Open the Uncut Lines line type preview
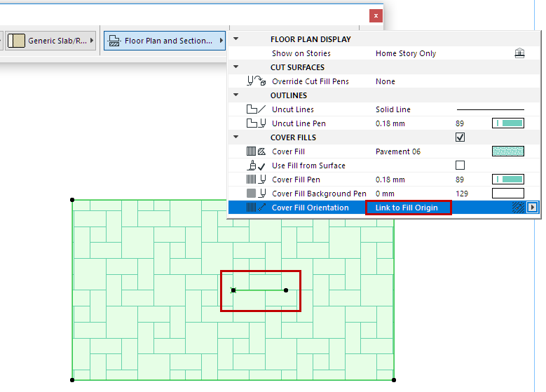This screenshot has width=546, height=392. 491,109
